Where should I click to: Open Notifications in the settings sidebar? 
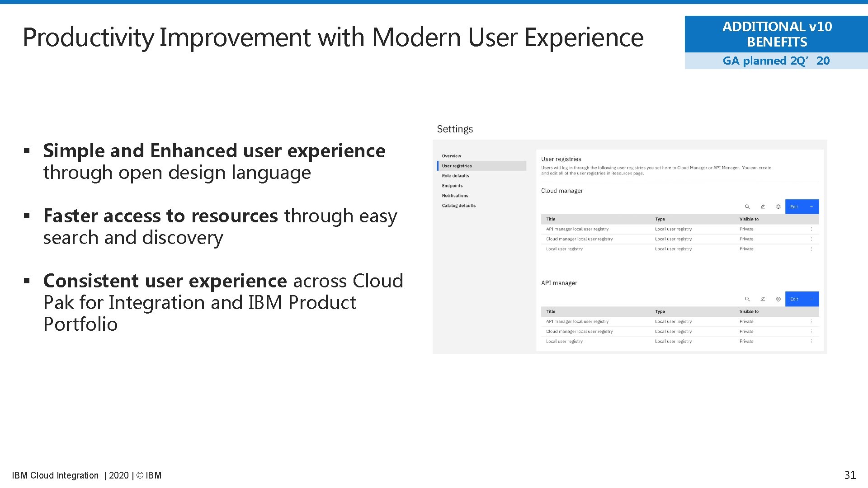coord(455,196)
